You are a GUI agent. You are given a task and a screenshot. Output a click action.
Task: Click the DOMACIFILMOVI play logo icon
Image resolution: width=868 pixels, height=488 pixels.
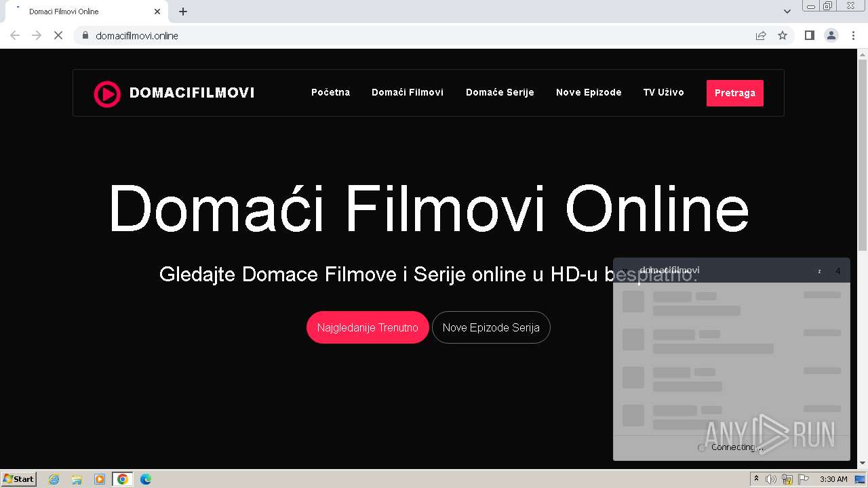[x=107, y=94]
